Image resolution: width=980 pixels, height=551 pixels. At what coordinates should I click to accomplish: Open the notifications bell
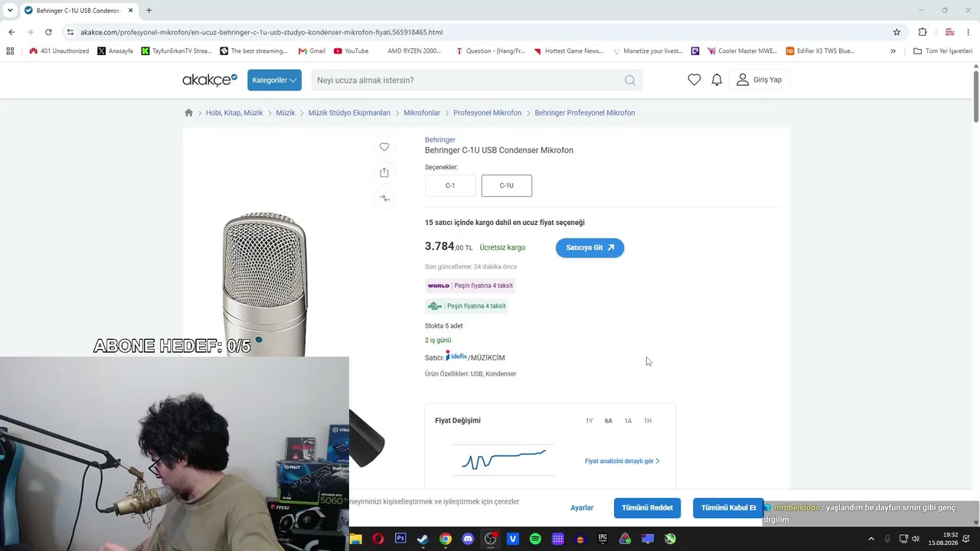(717, 80)
